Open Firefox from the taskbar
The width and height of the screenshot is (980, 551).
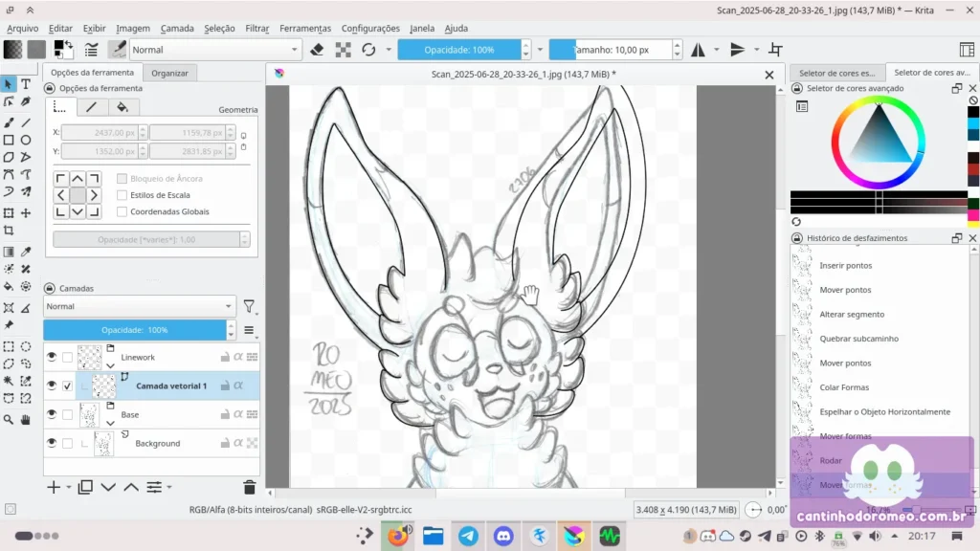tap(397, 536)
